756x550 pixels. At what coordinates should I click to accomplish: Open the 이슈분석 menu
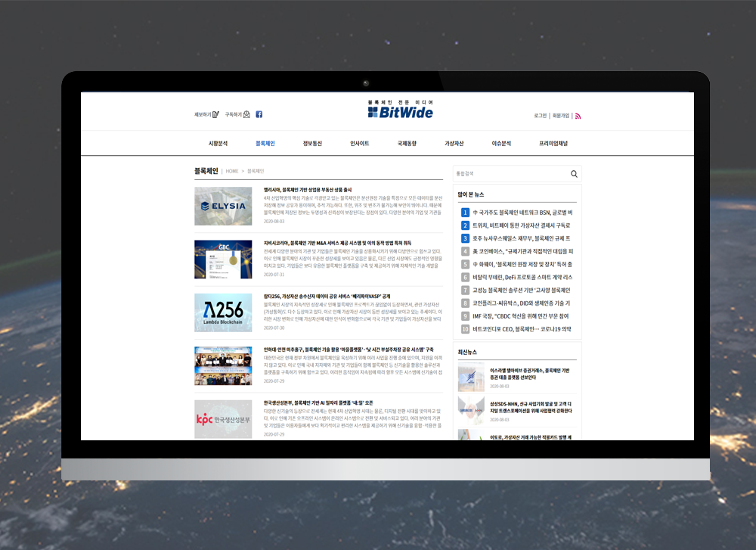point(501,143)
